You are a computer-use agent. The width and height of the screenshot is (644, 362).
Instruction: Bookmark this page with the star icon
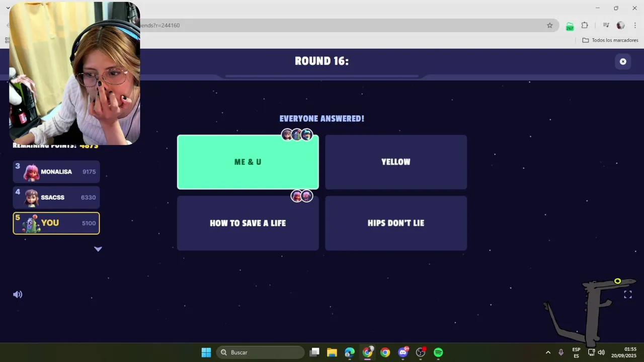550,25
